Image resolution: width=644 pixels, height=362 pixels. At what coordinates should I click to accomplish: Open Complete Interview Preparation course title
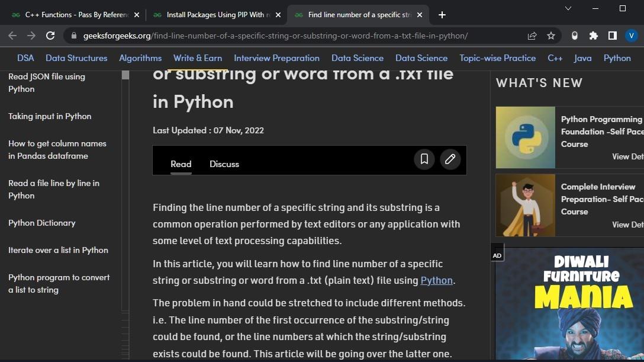click(602, 199)
